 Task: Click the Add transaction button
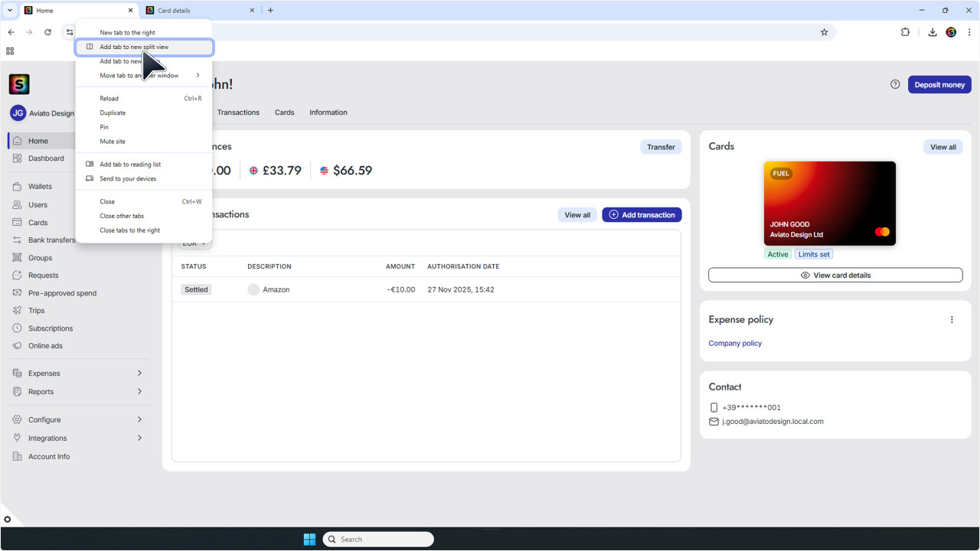point(642,215)
